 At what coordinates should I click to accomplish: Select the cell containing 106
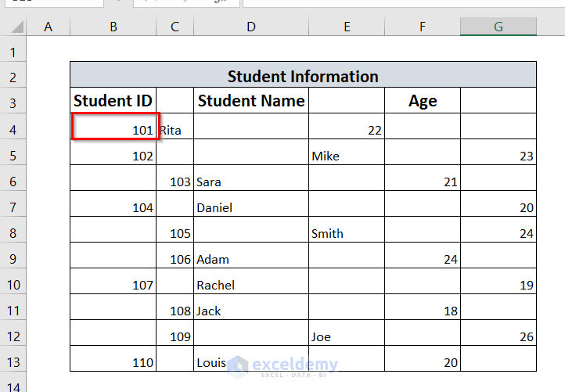pyautogui.click(x=175, y=255)
